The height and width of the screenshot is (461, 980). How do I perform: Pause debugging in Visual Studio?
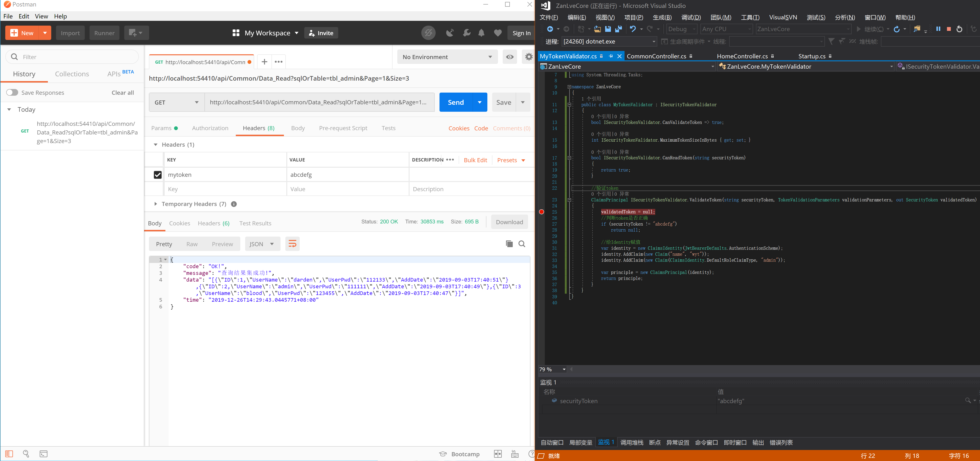tap(938, 29)
